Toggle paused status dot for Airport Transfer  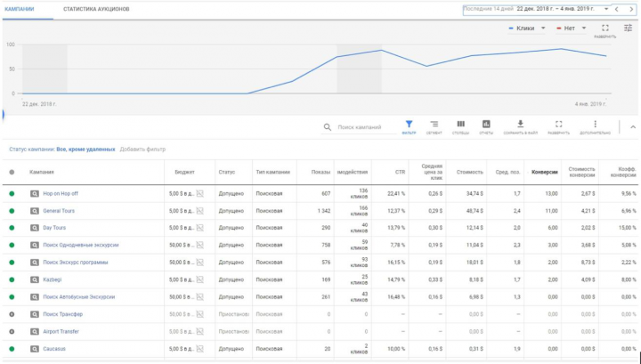point(12,332)
